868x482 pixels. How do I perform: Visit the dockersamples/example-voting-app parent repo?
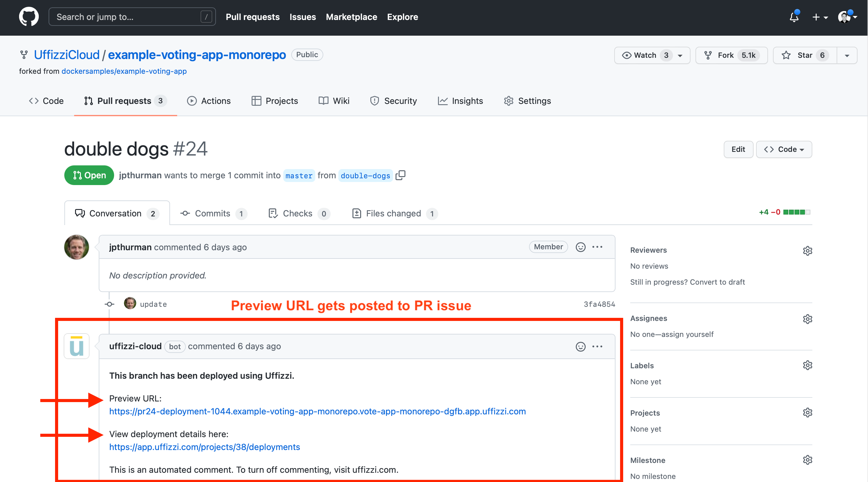(124, 71)
